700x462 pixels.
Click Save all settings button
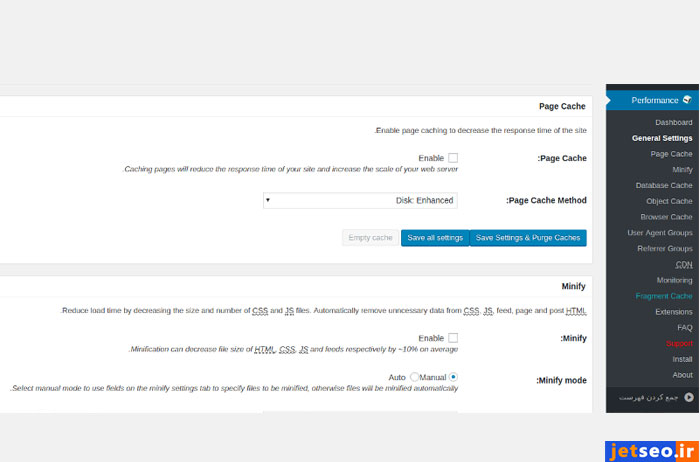434,238
